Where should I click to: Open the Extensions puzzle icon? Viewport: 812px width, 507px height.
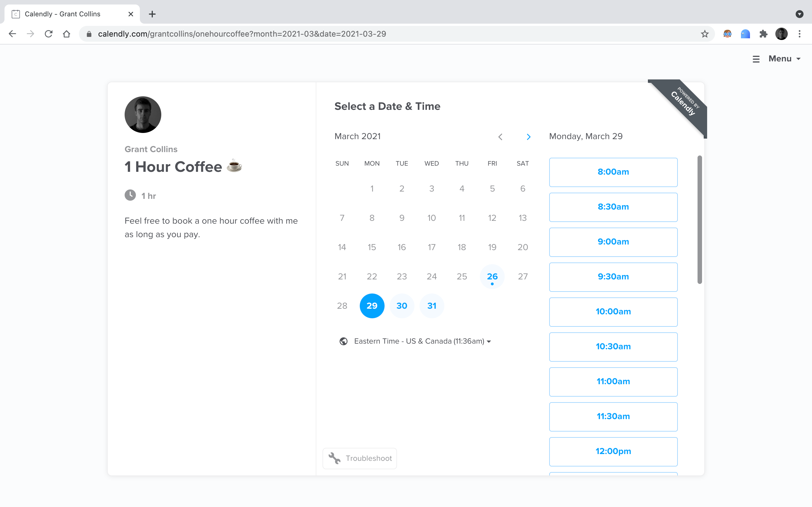click(x=763, y=34)
